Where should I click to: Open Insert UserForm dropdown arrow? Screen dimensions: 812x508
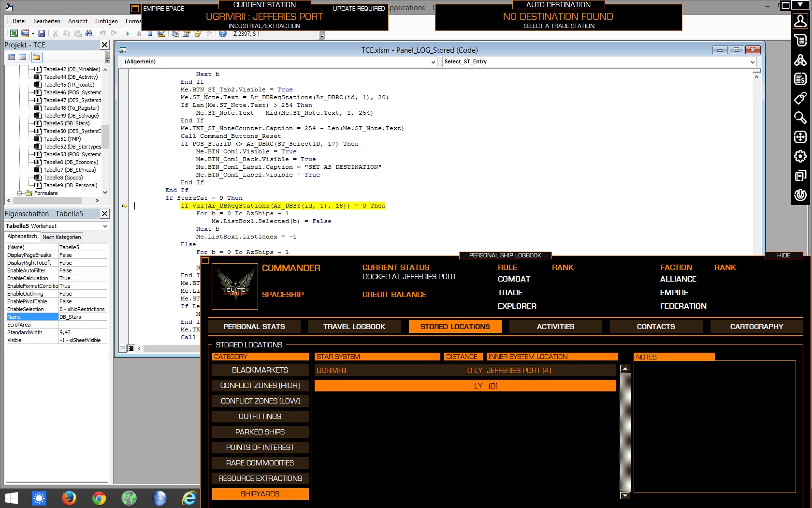(33, 33)
